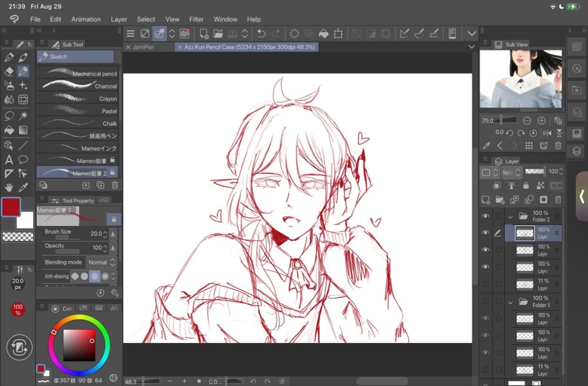588x386 pixels.
Task: Zoom in the Sub View image
Action: coord(542,120)
